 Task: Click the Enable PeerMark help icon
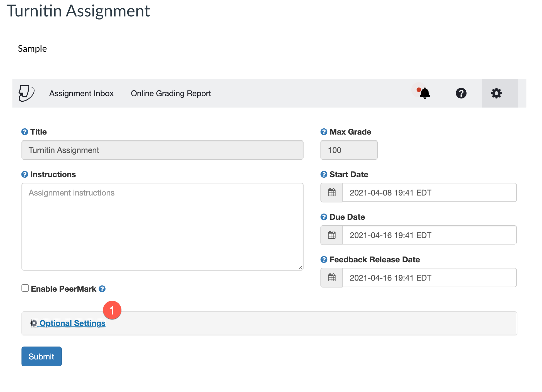point(102,289)
